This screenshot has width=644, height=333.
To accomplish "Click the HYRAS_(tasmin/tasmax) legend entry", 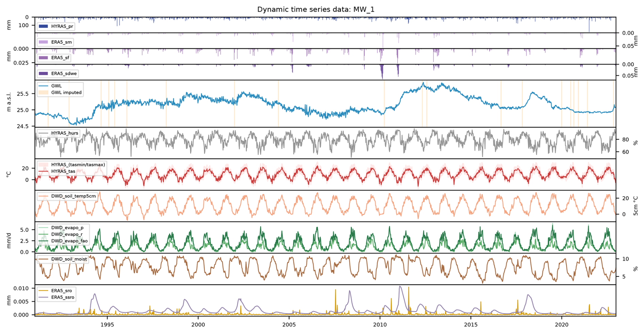I will pos(78,165).
